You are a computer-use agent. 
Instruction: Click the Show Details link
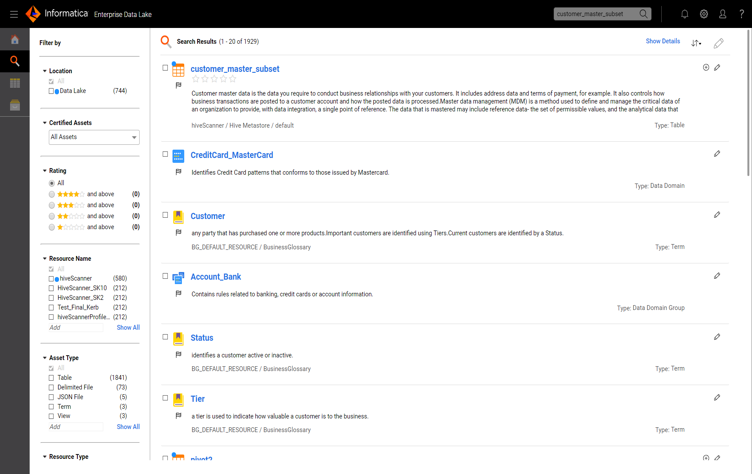(x=662, y=42)
